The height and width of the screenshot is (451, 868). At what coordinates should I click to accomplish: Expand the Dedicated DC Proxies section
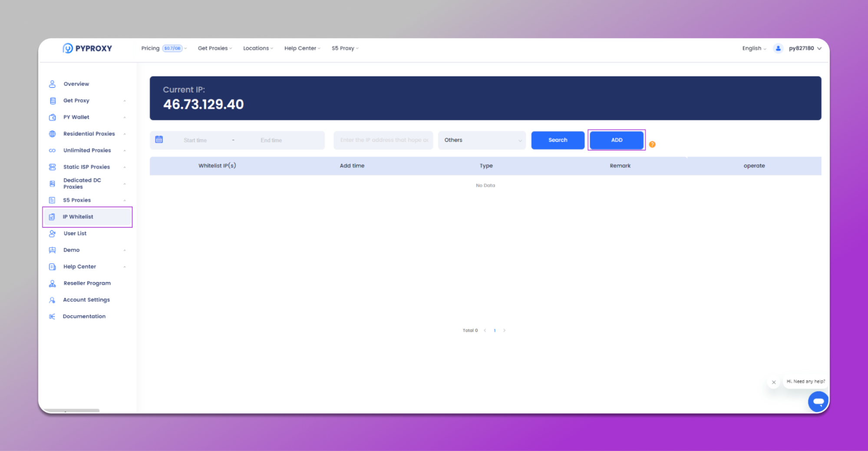pos(125,184)
